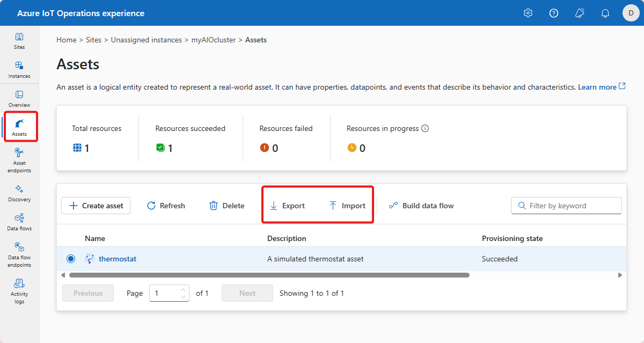Click the Refresh button
Screen dimensions: 644x343
166,206
